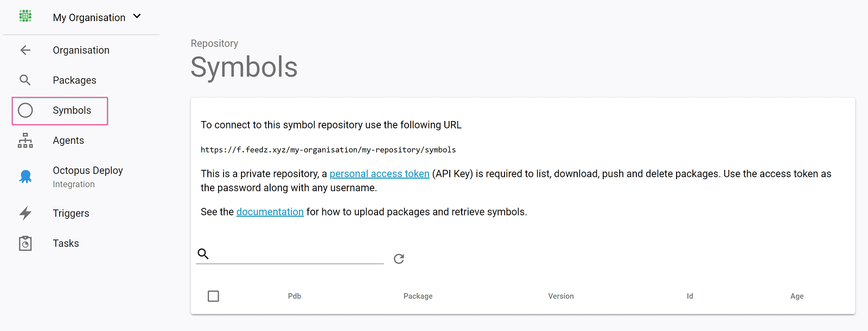Open the personal access token link
The width and height of the screenshot is (868, 331).
[x=379, y=174]
